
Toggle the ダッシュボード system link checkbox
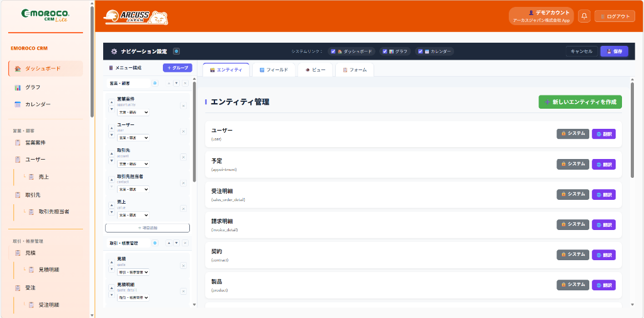tap(333, 52)
